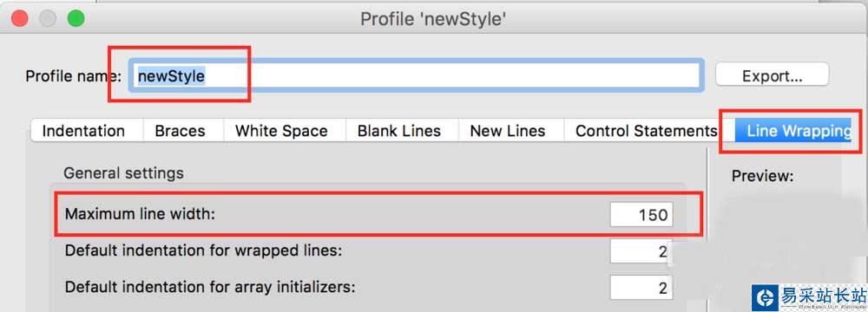Go to the Blank Lines tab
The width and height of the screenshot is (868, 312).
[399, 131]
